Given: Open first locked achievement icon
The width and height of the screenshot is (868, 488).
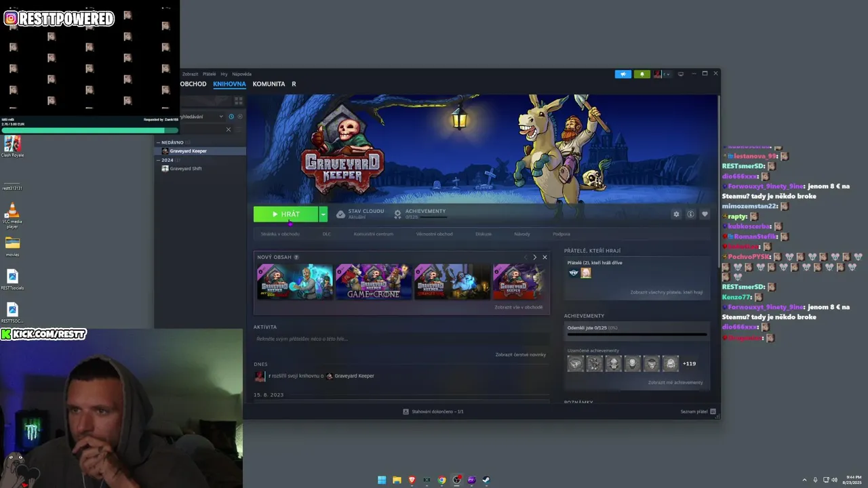Looking at the screenshot, I should coord(576,364).
